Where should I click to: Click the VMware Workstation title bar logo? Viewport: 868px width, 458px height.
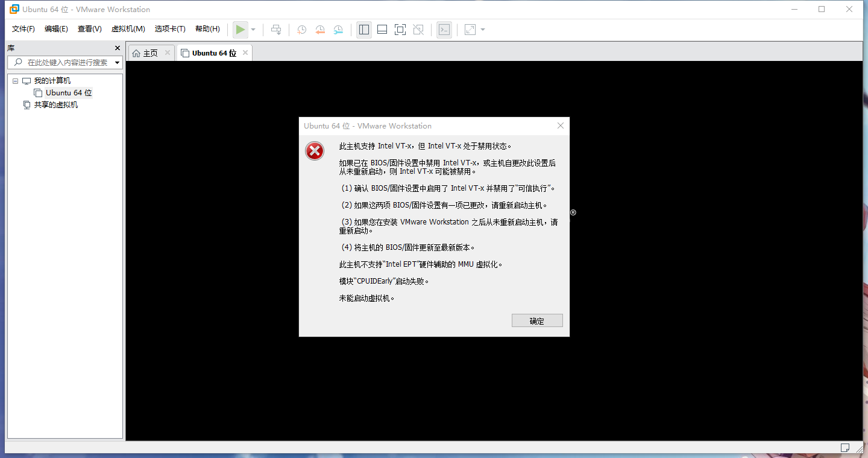[x=14, y=9]
